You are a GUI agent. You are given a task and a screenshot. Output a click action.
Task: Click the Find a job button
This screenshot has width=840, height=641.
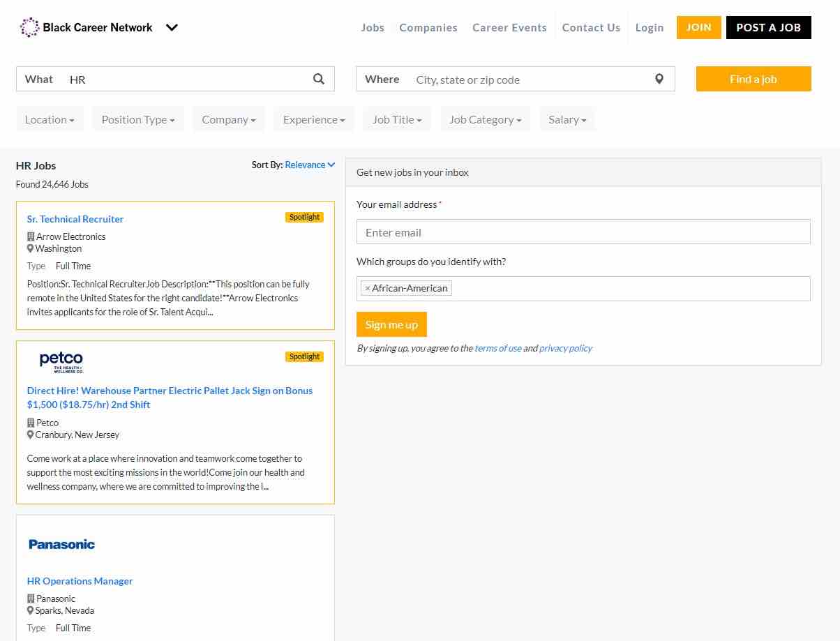click(753, 79)
